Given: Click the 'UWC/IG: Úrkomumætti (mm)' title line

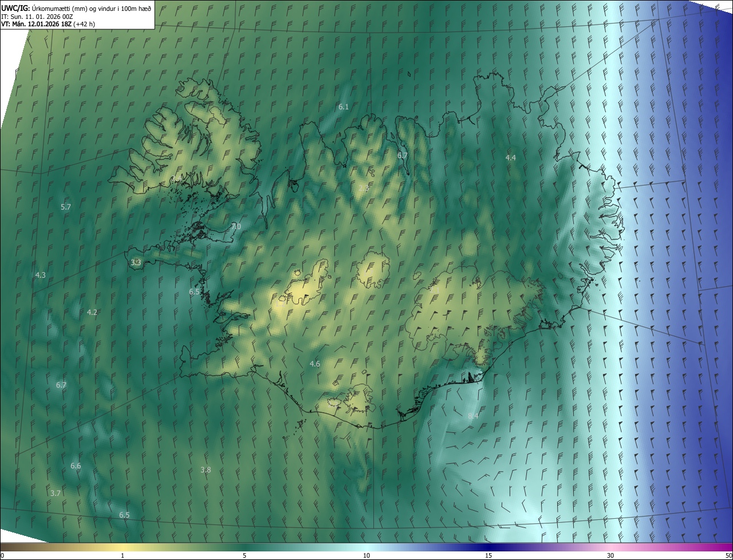Looking at the screenshot, I should click(76, 7).
